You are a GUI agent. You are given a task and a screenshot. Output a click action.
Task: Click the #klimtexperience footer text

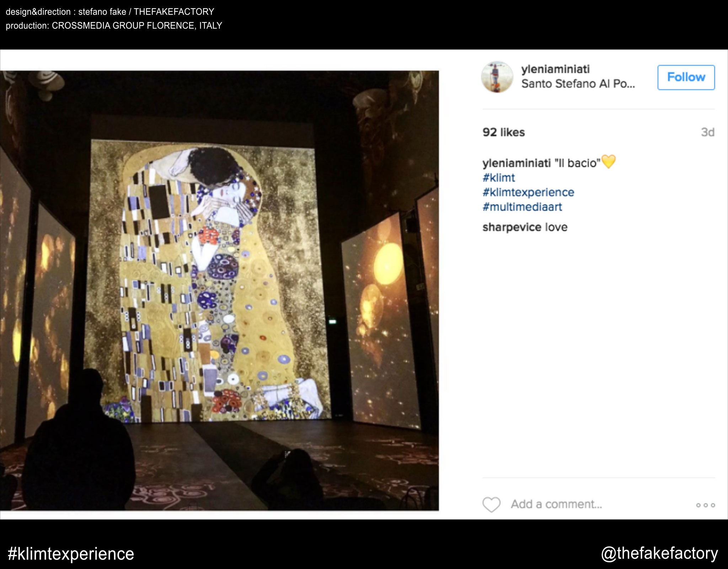tap(71, 554)
